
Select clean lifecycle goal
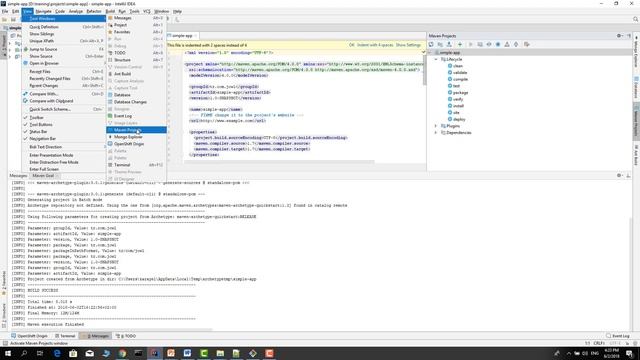[455, 66]
